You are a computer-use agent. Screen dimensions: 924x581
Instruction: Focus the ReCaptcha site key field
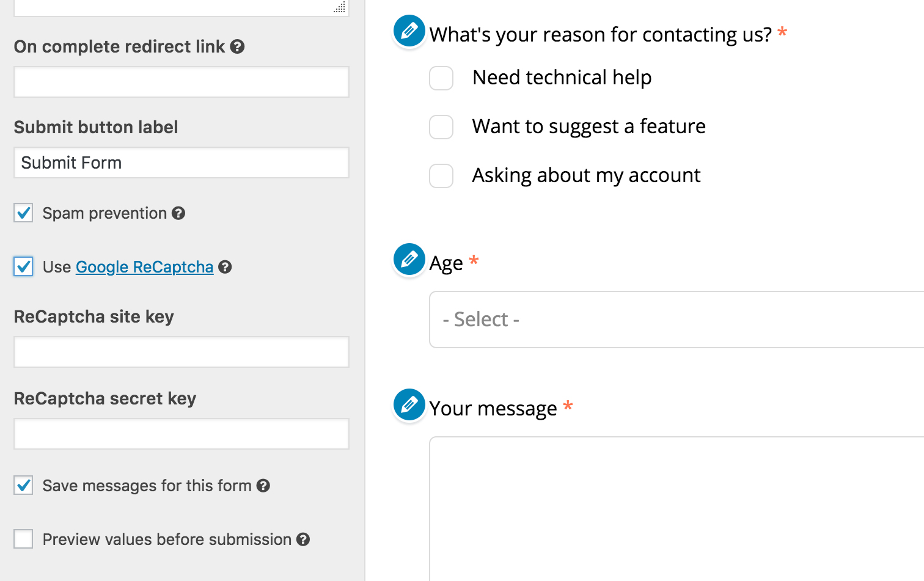182,352
